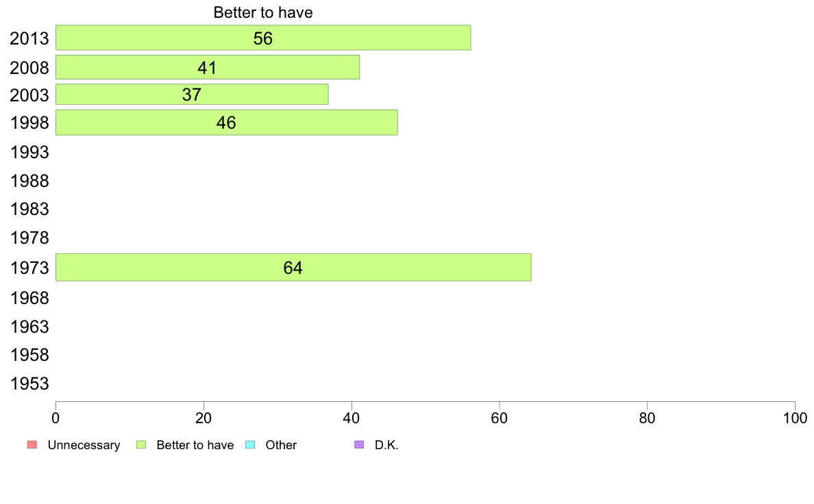Click the 100 tick on x-axis
Image resolution: width=814 pixels, height=504 pixels.
point(795,418)
